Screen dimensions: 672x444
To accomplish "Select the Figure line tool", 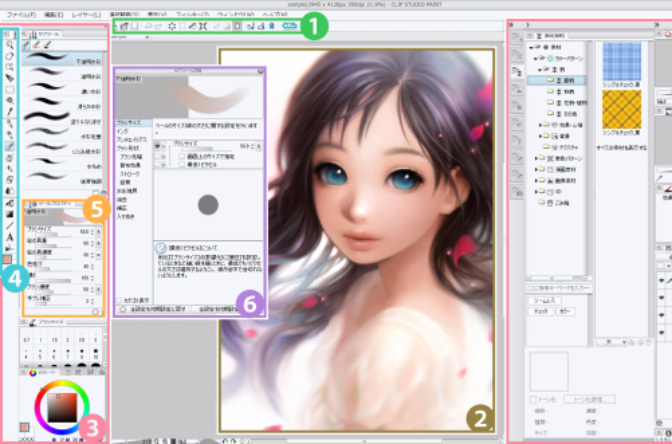I will (x=9, y=225).
